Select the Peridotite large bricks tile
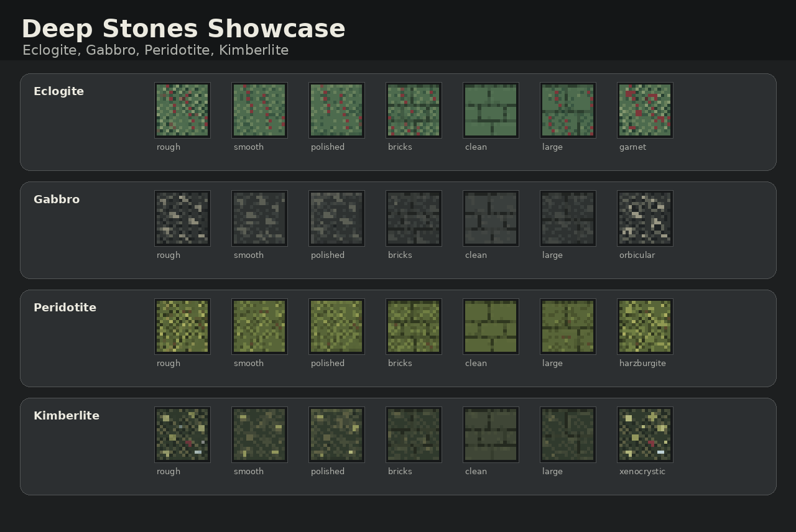Image resolution: width=796 pixels, height=532 pixels. pyautogui.click(x=568, y=326)
